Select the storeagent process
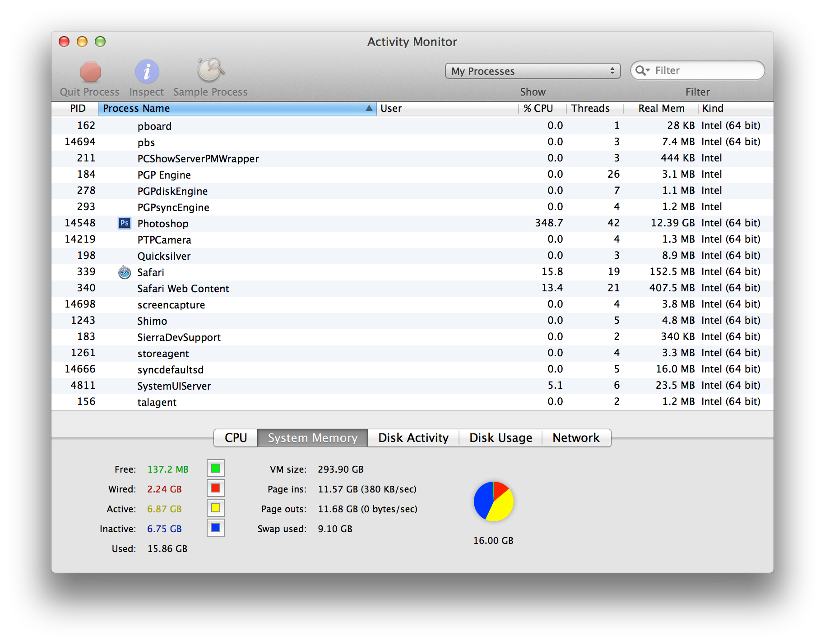The height and width of the screenshot is (644, 825). point(163,354)
